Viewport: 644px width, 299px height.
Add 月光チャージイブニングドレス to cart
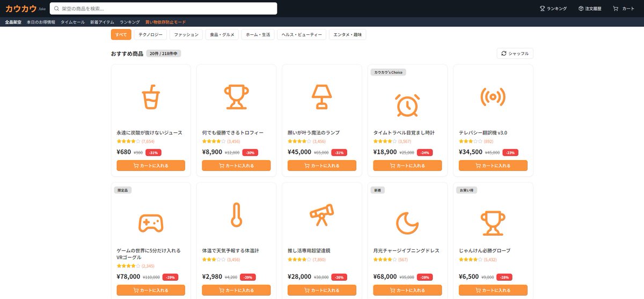pyautogui.click(x=407, y=290)
